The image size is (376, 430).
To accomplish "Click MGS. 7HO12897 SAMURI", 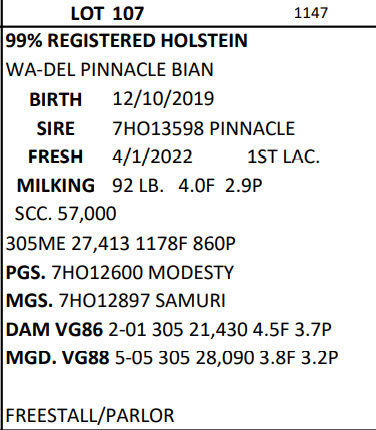I will click(x=116, y=301).
